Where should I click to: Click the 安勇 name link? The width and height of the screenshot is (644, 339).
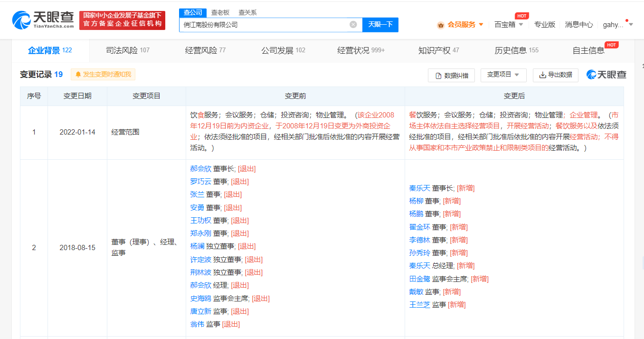pyautogui.click(x=197, y=208)
